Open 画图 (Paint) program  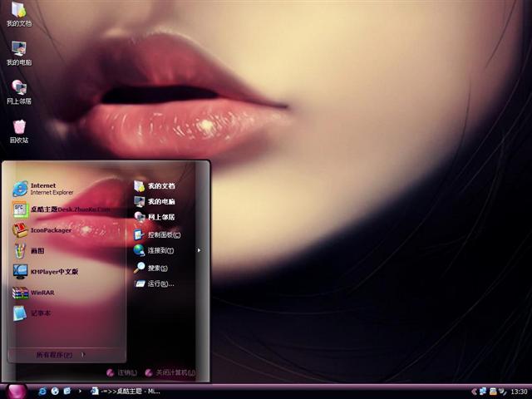point(37,250)
